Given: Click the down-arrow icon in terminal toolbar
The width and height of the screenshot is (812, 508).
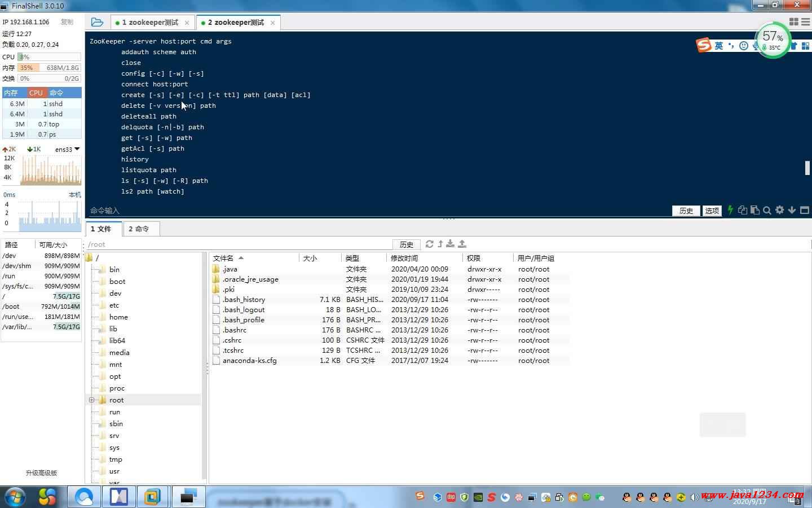Looking at the screenshot, I should 792,210.
